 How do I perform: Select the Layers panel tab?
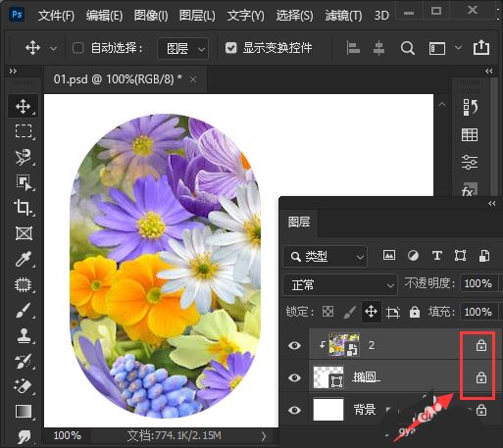(299, 223)
